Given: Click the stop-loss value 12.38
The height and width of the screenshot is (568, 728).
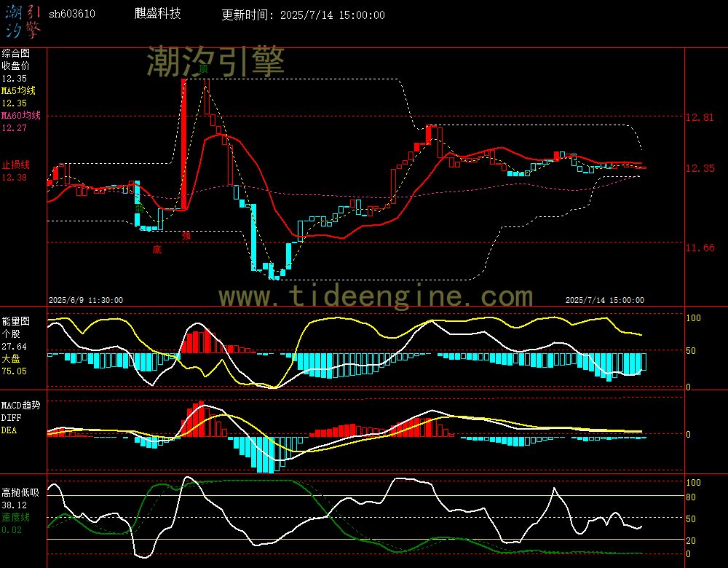Looking at the screenshot, I should click(15, 178).
